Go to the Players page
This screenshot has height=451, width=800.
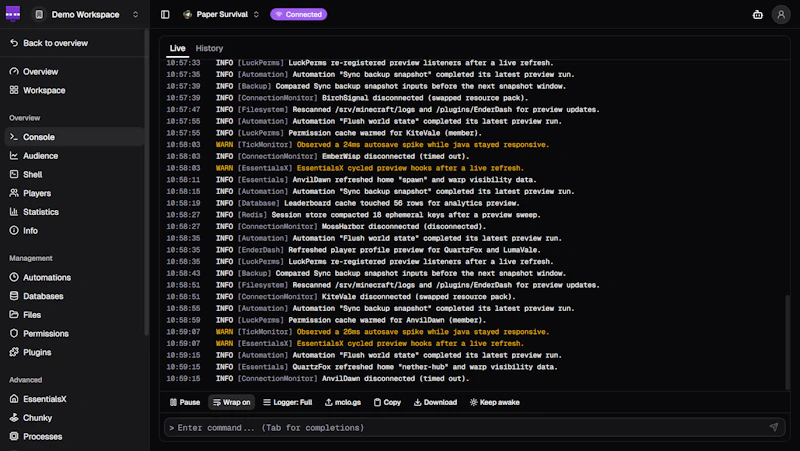click(x=74, y=193)
